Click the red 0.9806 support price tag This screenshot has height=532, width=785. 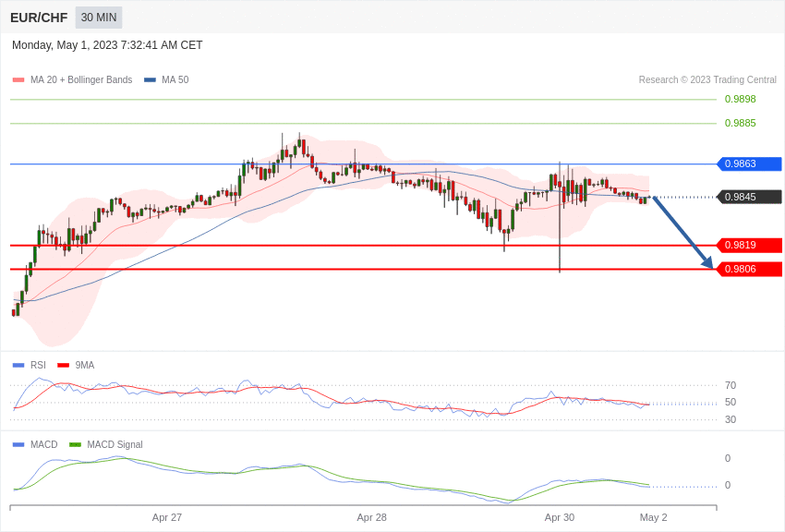[749, 270]
